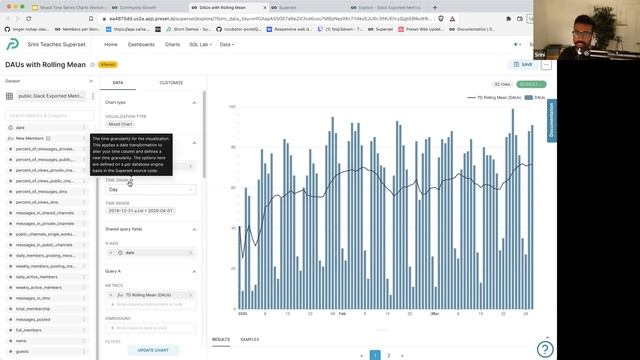This screenshot has width=640, height=360.
Task: Go to results page 2
Action: pos(389,356)
